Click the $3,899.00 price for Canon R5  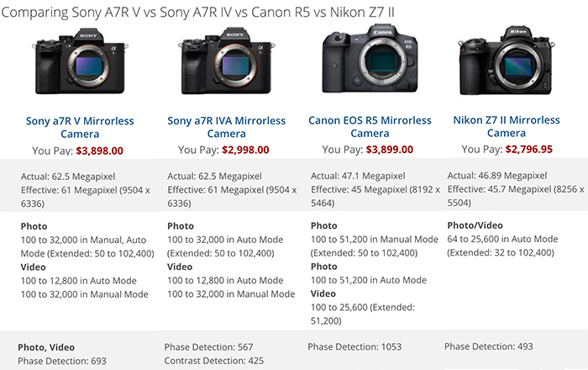tap(389, 150)
